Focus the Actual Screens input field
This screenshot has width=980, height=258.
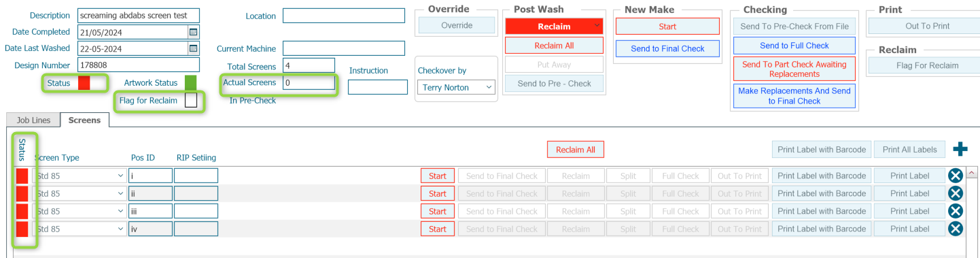309,82
